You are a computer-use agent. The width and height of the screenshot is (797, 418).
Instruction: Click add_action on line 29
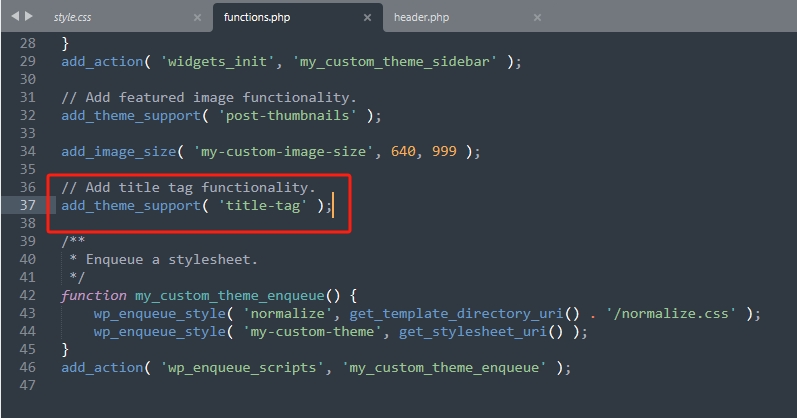(x=102, y=62)
